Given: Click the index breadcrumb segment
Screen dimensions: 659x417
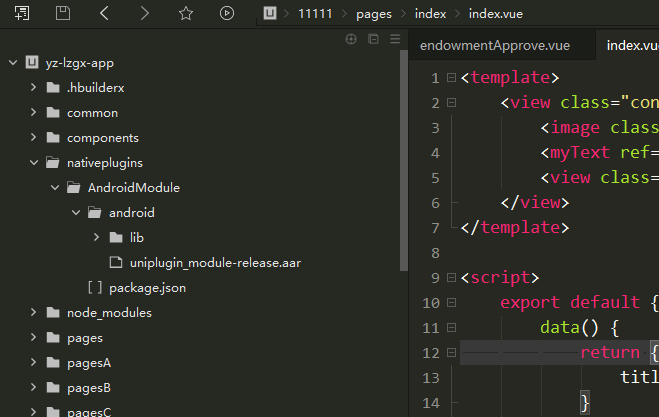Looking at the screenshot, I should click(x=430, y=14).
